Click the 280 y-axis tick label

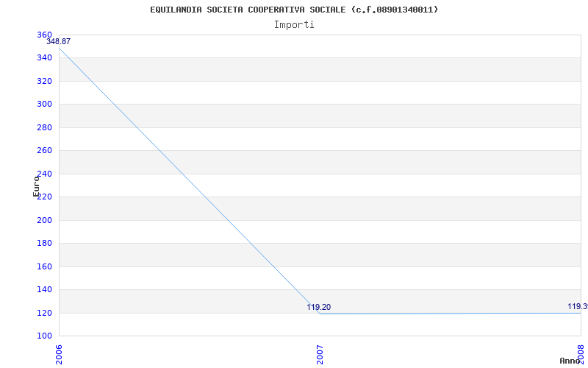(x=44, y=127)
